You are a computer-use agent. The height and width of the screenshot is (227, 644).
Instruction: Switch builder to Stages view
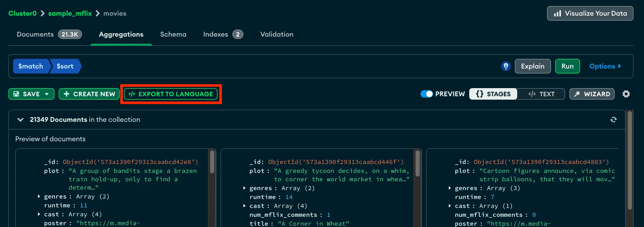click(493, 94)
